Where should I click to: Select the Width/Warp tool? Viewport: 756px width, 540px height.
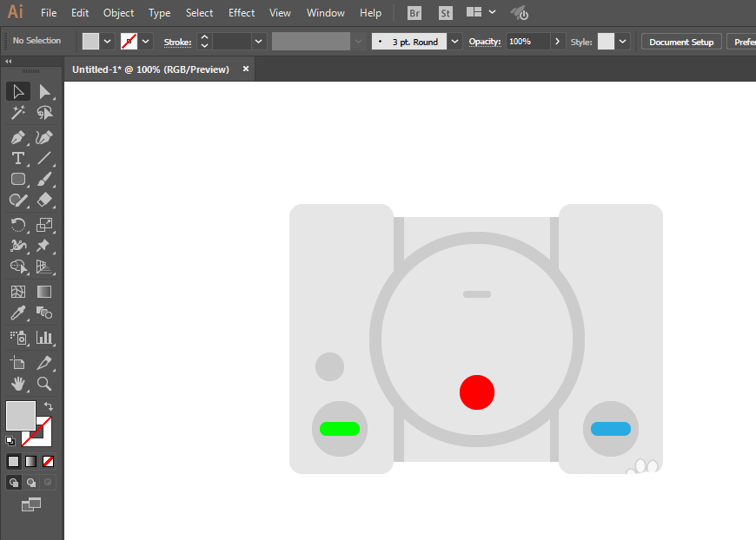(x=18, y=246)
